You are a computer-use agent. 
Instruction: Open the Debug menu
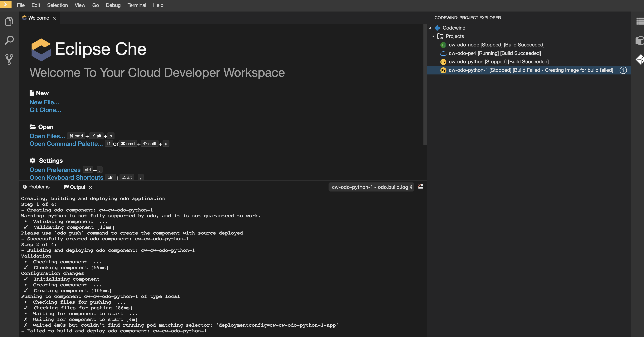click(x=113, y=5)
